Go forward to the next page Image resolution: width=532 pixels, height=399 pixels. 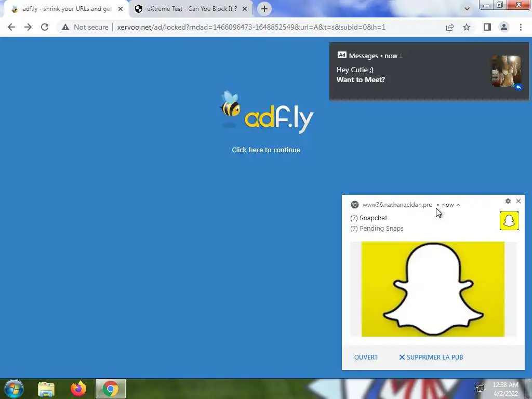pos(28,27)
